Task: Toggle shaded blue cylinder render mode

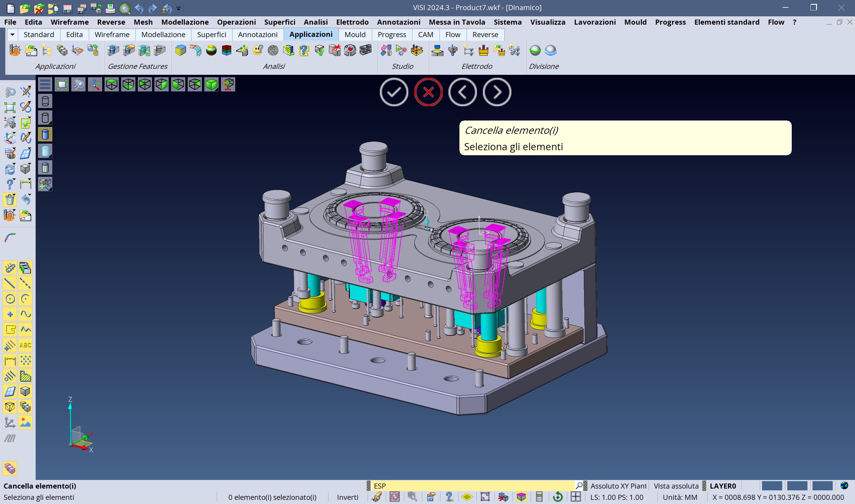Action: click(x=45, y=134)
